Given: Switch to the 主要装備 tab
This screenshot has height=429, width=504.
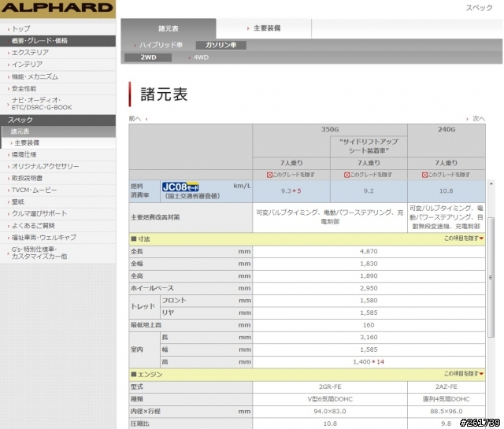Looking at the screenshot, I should click(x=264, y=28).
